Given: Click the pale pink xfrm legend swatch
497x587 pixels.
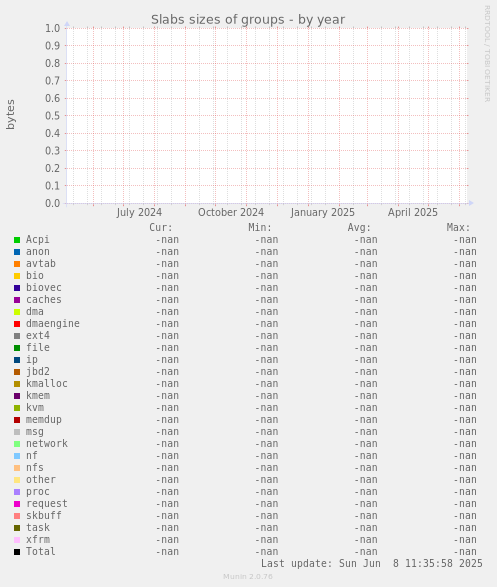Looking at the screenshot, I should pyautogui.click(x=17, y=539).
